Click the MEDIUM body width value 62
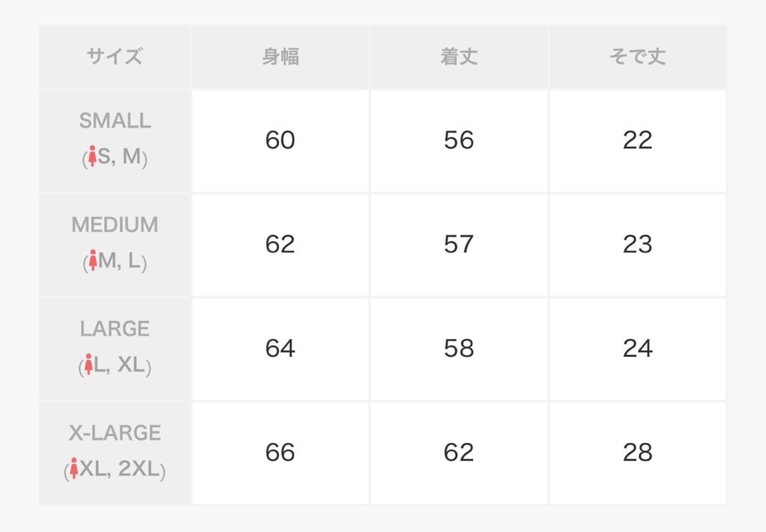 tap(280, 244)
